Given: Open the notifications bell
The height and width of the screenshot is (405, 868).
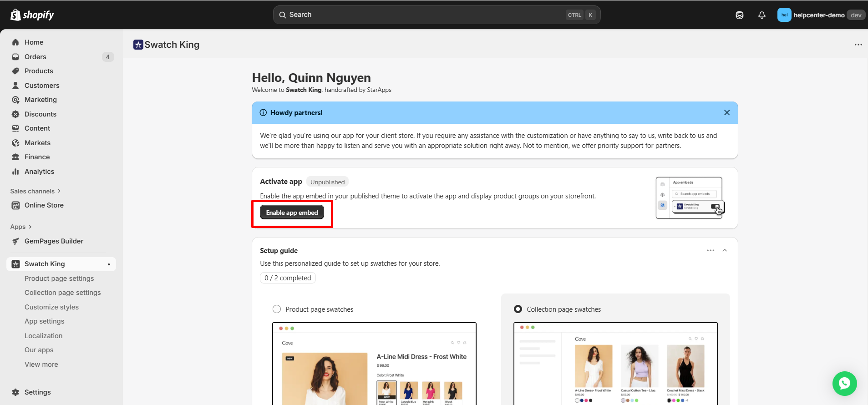Looking at the screenshot, I should click(761, 15).
